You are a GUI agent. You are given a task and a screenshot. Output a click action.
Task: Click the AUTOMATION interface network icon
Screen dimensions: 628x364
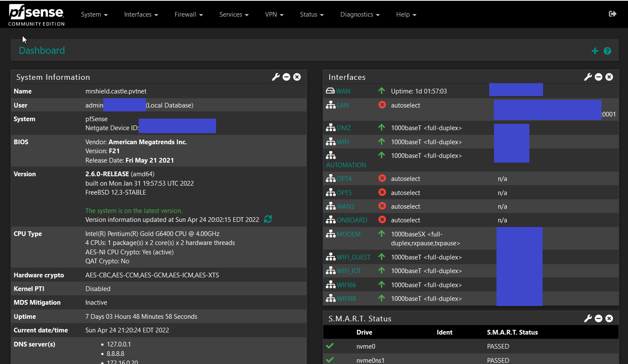click(x=330, y=155)
